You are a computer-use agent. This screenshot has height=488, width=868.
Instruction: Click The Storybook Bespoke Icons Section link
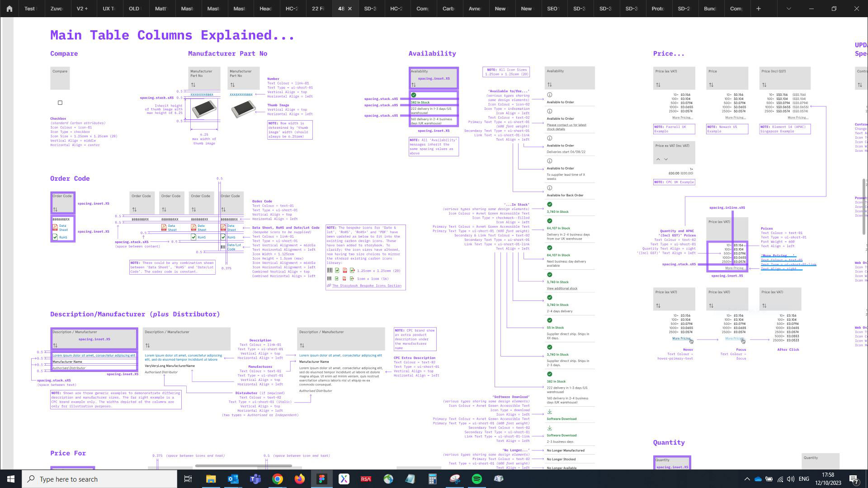[366, 286]
